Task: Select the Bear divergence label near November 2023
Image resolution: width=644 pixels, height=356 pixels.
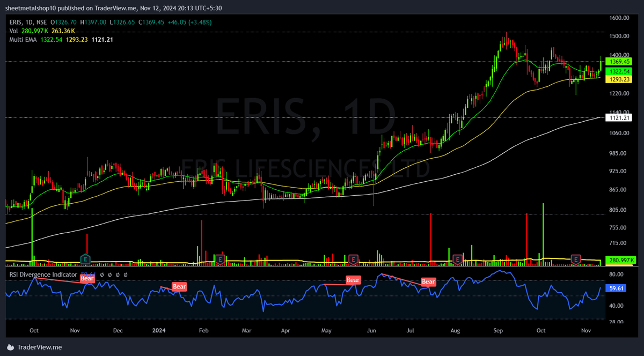Action: pos(87,278)
